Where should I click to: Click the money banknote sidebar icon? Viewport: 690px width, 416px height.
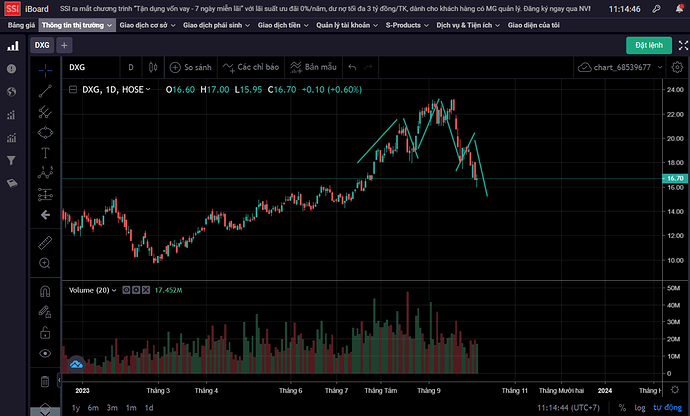point(12,183)
